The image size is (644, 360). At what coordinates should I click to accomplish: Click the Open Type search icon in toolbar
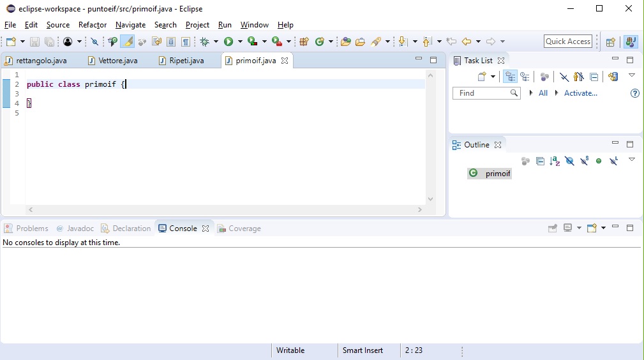tap(112, 41)
